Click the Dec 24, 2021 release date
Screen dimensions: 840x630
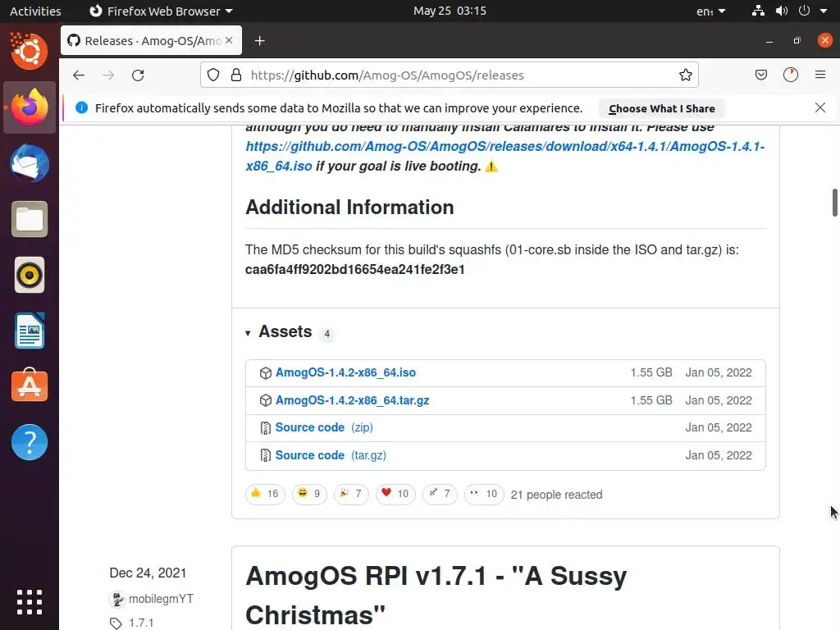click(x=148, y=573)
